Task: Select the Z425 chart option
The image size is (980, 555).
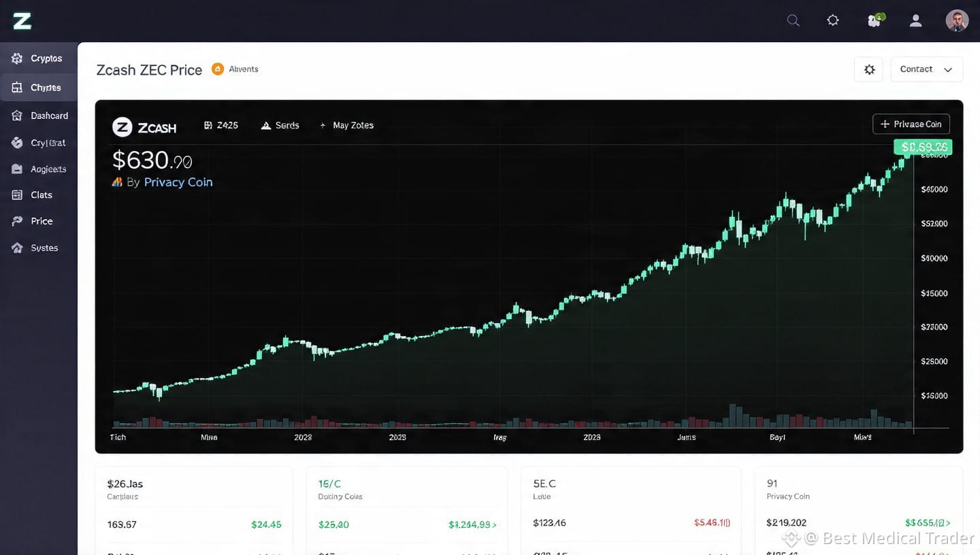Action: click(221, 125)
